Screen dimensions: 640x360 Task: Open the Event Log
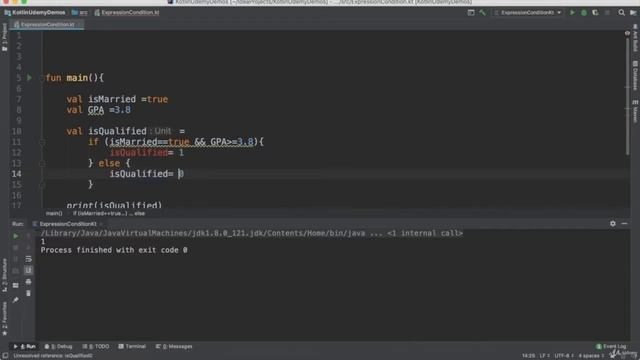pyautogui.click(x=611, y=347)
